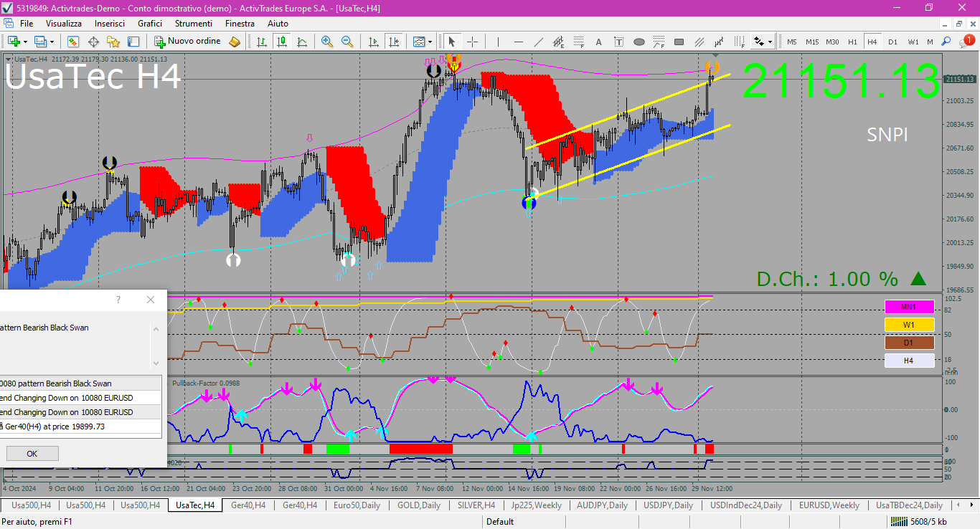This screenshot has width=980, height=529.
Task: Open the Finestra menu
Action: 240,23
